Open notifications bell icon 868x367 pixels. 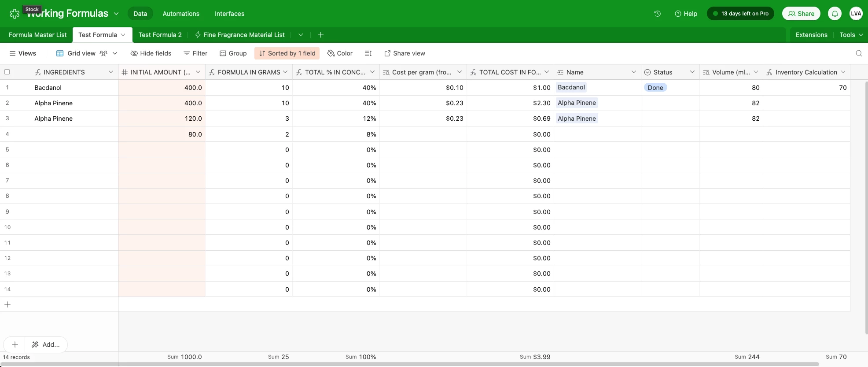835,14
